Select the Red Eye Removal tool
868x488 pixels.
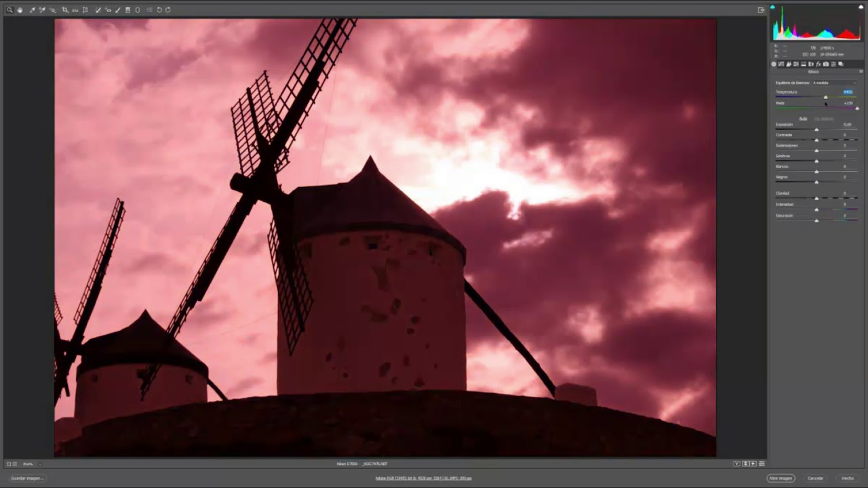tap(108, 10)
